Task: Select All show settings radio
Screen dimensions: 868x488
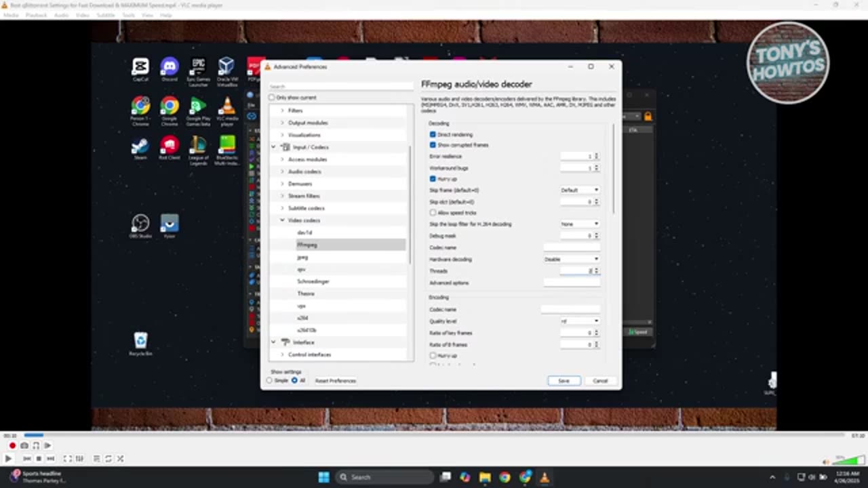Action: pyautogui.click(x=294, y=381)
